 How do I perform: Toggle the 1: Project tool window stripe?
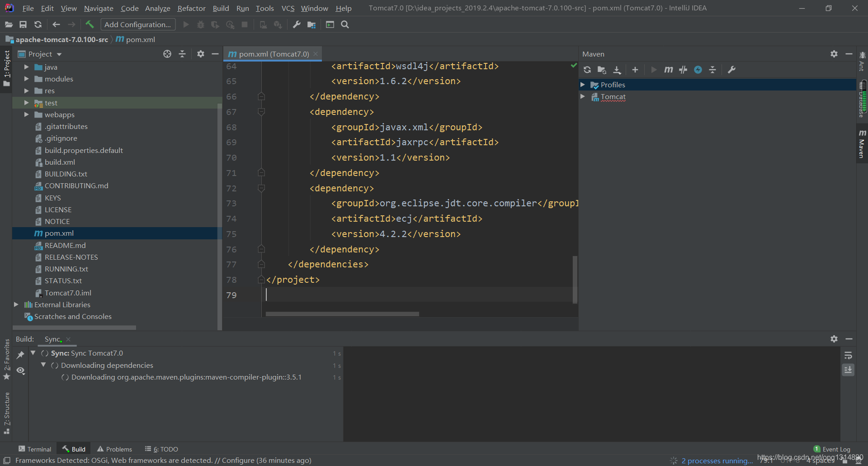[7, 69]
